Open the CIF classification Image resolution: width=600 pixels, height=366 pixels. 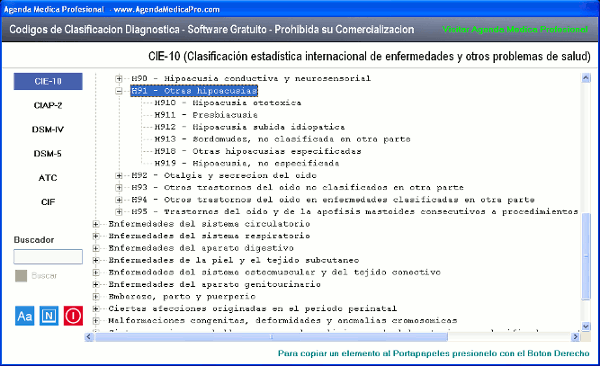click(x=48, y=202)
